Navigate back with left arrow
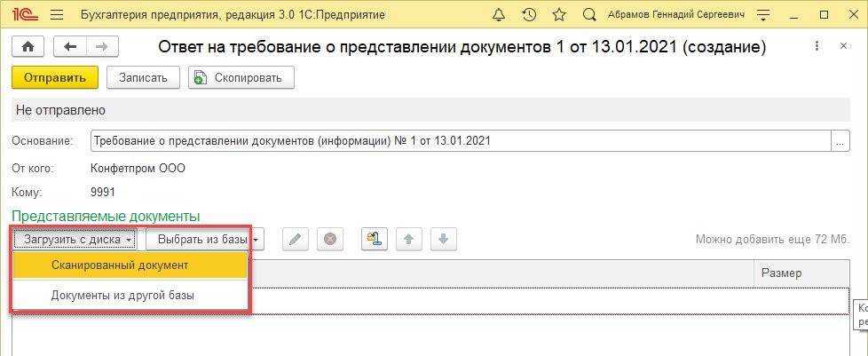The width and height of the screenshot is (868, 356). pyautogui.click(x=70, y=47)
